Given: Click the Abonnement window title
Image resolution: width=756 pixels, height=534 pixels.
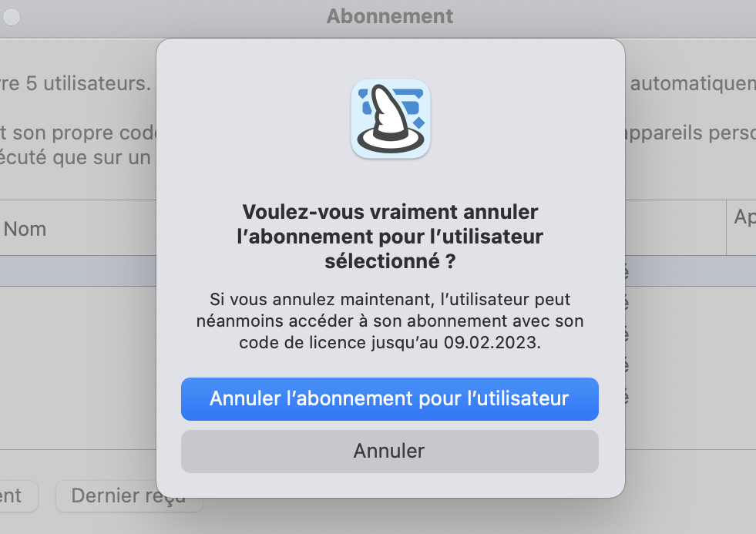Looking at the screenshot, I should click(390, 15).
